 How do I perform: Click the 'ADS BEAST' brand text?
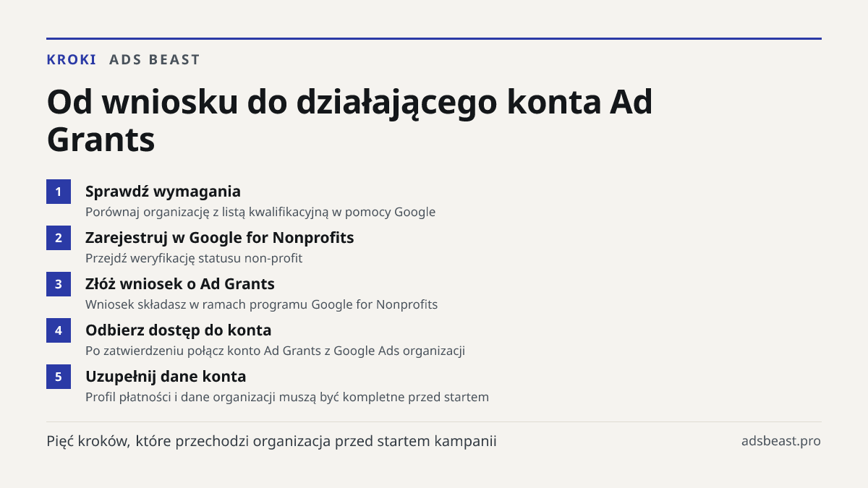point(155,60)
